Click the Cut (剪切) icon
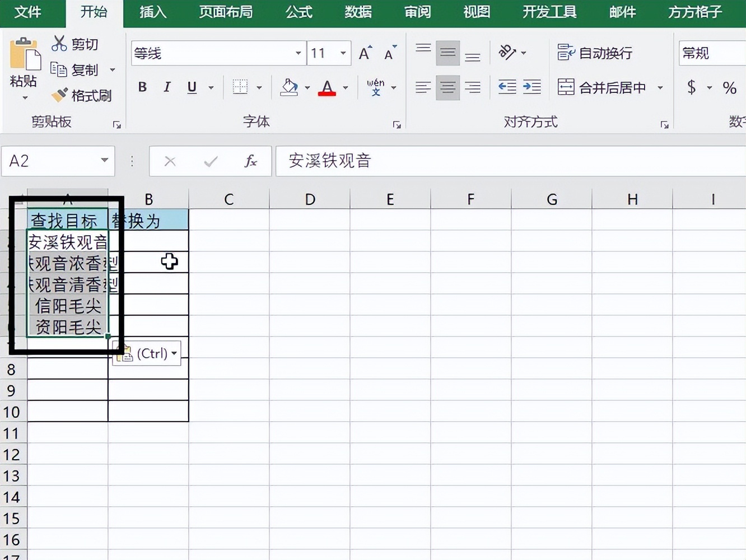 click(59, 44)
